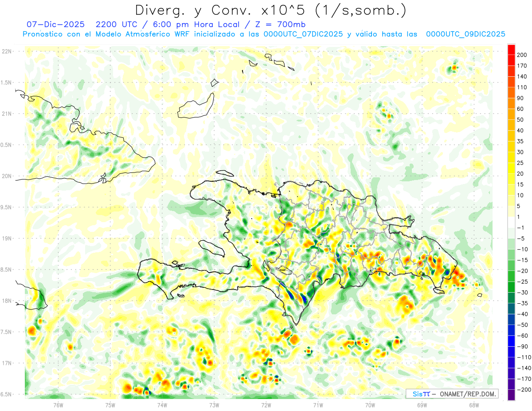Click the '22N' latitude label

coord(7,51)
